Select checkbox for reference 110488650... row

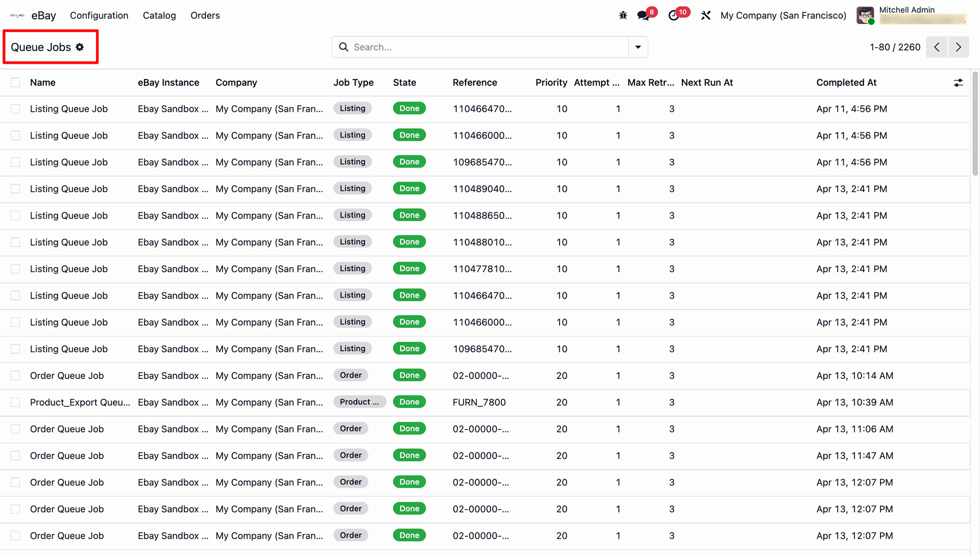(15, 215)
